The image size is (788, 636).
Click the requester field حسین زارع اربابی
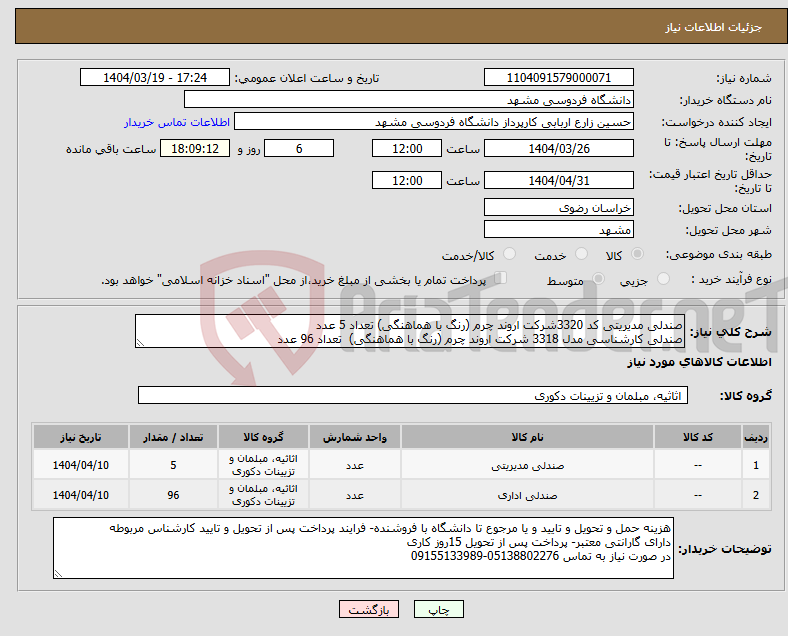434,122
